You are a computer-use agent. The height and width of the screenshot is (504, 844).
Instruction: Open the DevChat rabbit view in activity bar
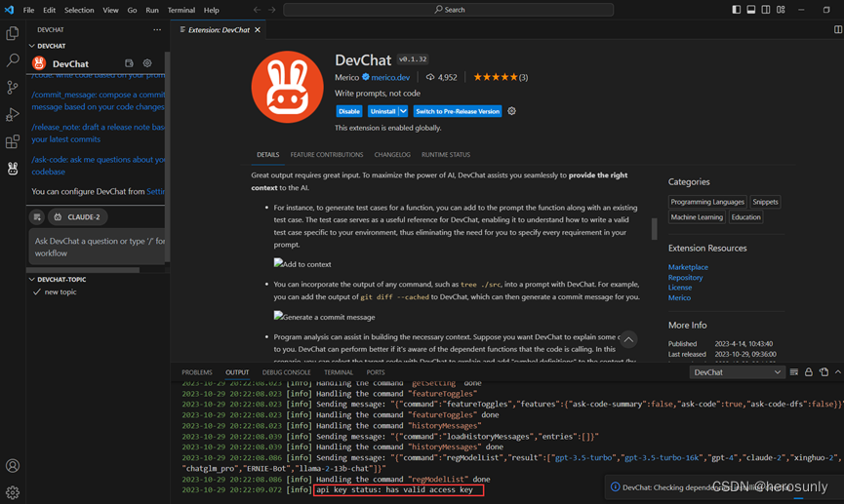[13, 169]
